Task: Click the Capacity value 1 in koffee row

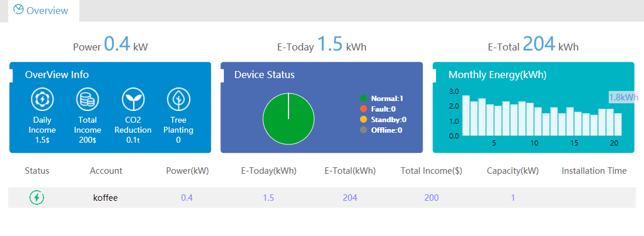Action: (x=512, y=198)
